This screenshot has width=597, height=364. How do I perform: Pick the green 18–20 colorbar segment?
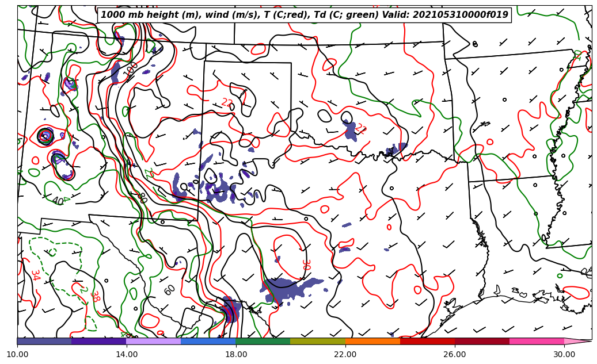click(263, 341)
